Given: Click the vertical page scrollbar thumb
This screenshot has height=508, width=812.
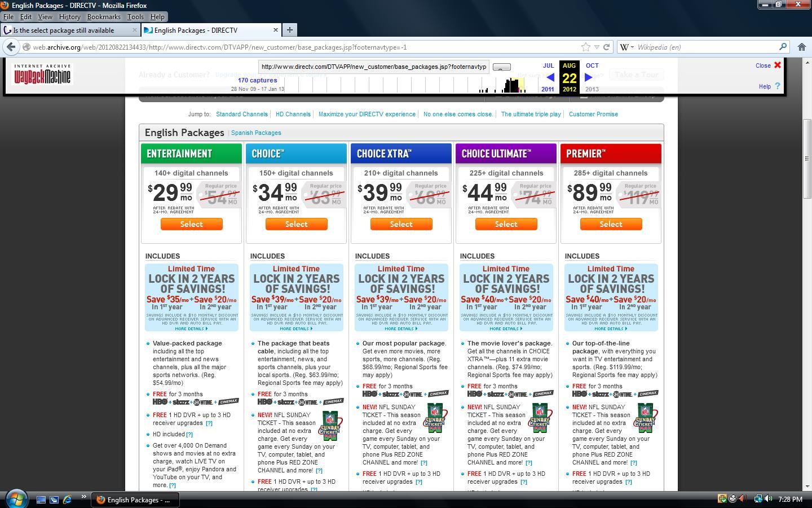Looking at the screenshot, I should 807,159.
